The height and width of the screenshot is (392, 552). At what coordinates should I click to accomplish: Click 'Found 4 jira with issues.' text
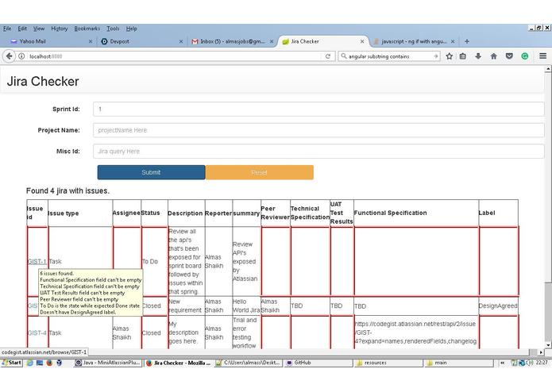pyautogui.click(x=68, y=191)
